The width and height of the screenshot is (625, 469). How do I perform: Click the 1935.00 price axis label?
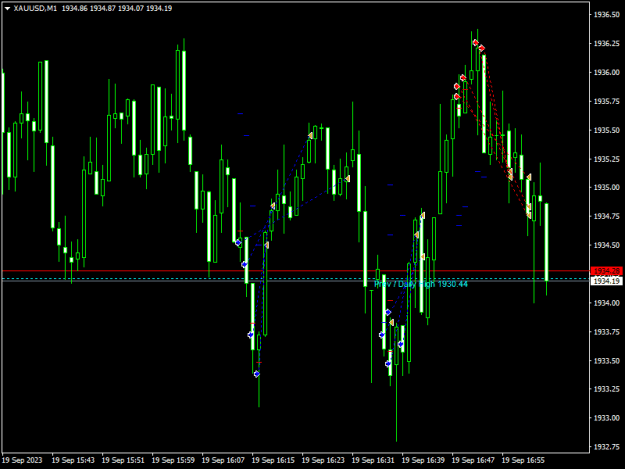coord(607,187)
